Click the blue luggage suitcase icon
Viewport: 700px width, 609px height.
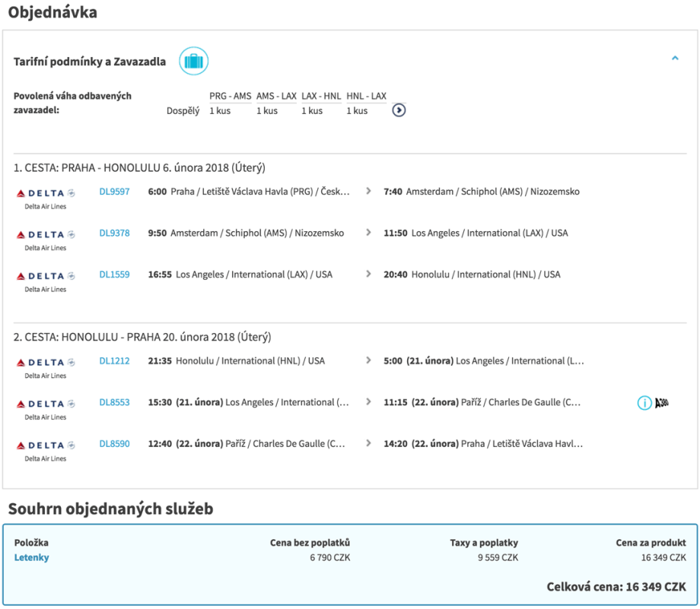193,62
